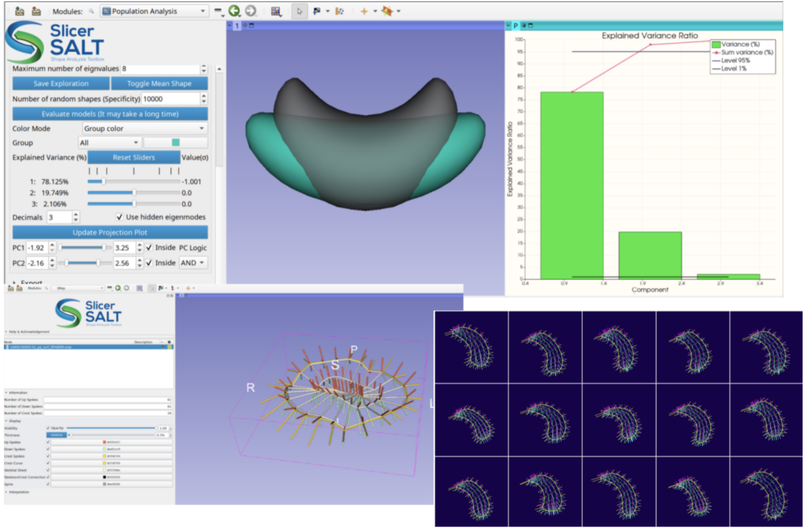Uncheck Spine visibility in the Display section
Image resolution: width=808 pixels, height=532 pixels.
(x=48, y=484)
